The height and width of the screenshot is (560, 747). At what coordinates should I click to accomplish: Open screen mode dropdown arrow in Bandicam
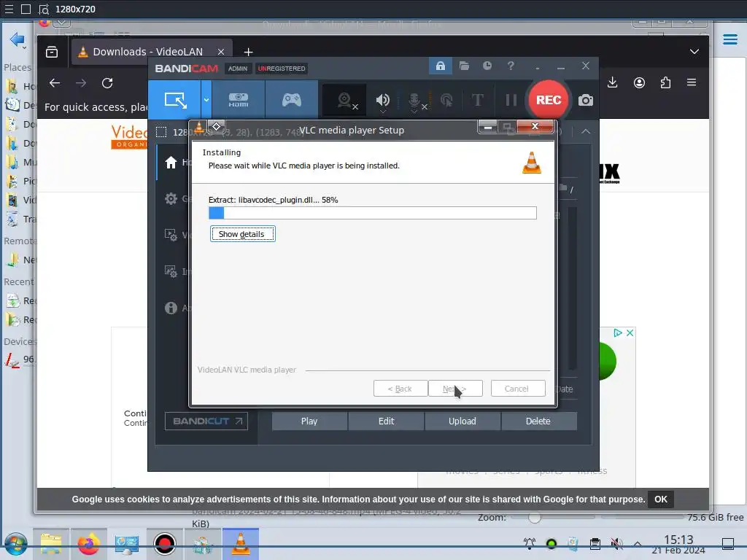(206, 100)
